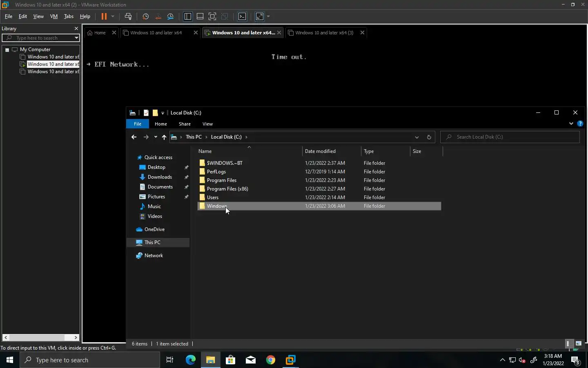Image resolution: width=588 pixels, height=368 pixels.
Task: Click the Search Local Disk (C:) box
Action: (510, 137)
